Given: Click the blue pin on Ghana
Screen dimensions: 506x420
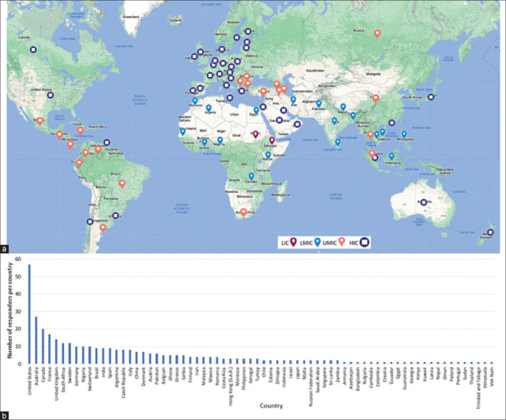Looking at the screenshot, I should point(205,142).
